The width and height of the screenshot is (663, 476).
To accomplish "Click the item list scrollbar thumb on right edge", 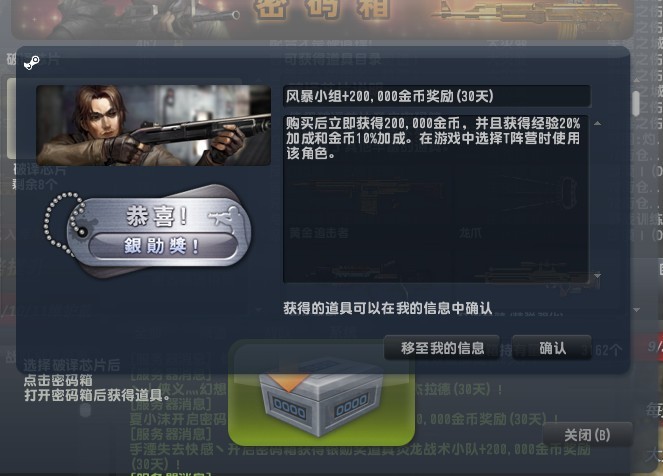I will [636, 104].
